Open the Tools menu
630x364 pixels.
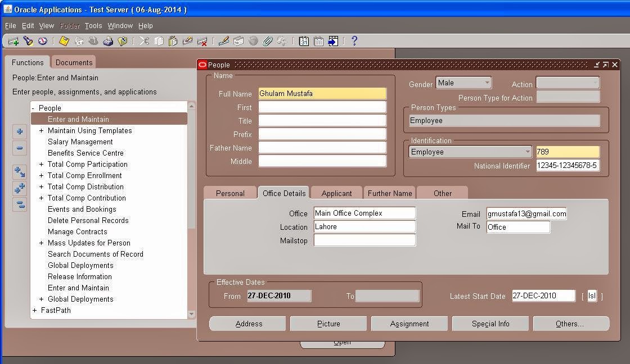tap(93, 25)
